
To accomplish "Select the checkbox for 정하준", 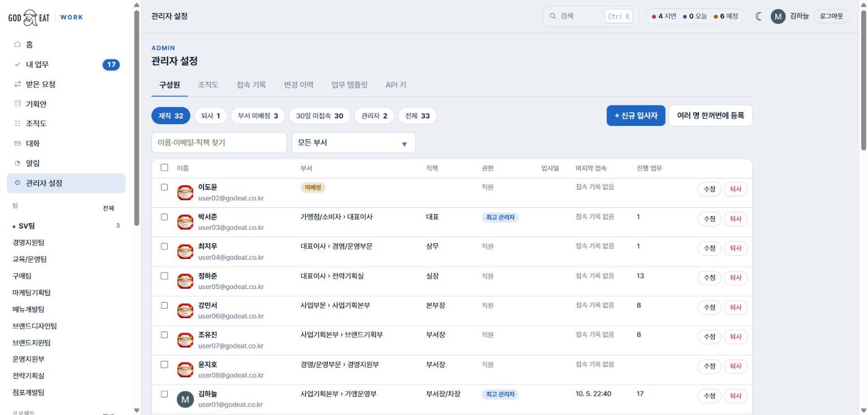I will 164,276.
